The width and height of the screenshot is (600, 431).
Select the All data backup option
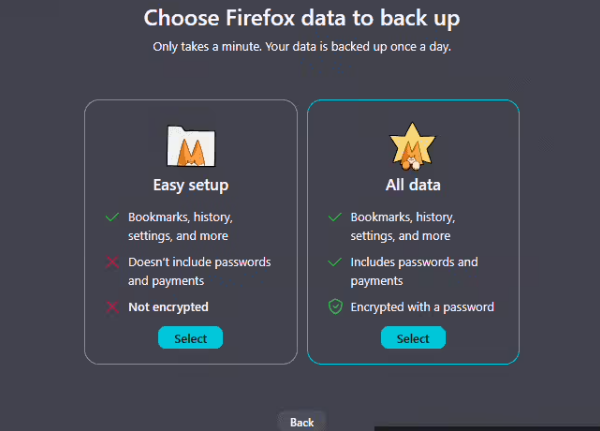412,338
